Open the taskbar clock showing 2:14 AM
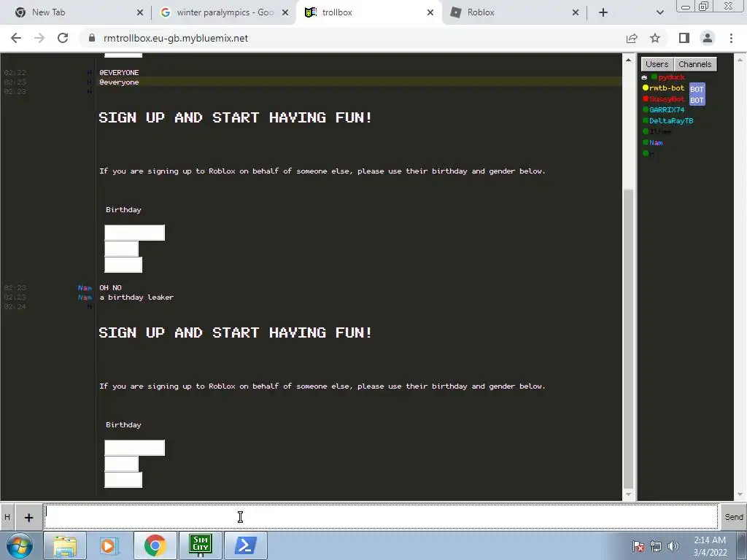The height and width of the screenshot is (560, 747). (710, 546)
